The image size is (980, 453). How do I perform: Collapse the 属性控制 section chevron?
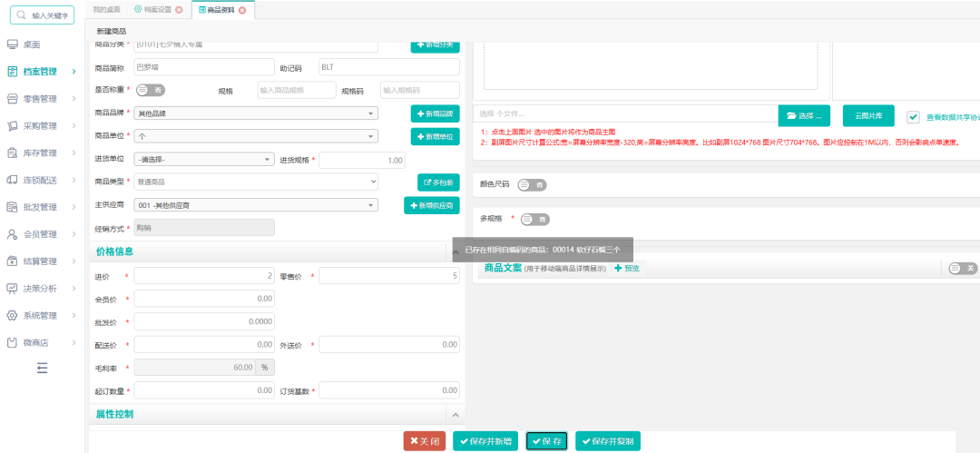(x=455, y=415)
